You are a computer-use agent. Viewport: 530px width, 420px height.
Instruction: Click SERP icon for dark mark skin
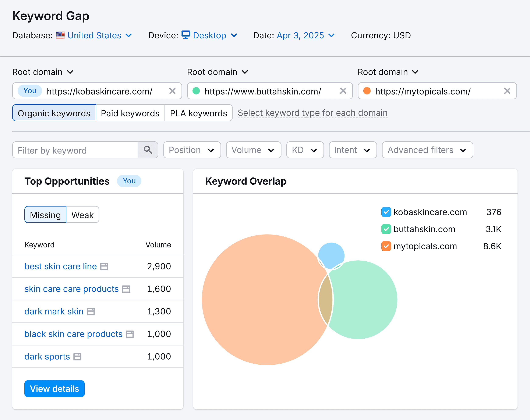(91, 312)
